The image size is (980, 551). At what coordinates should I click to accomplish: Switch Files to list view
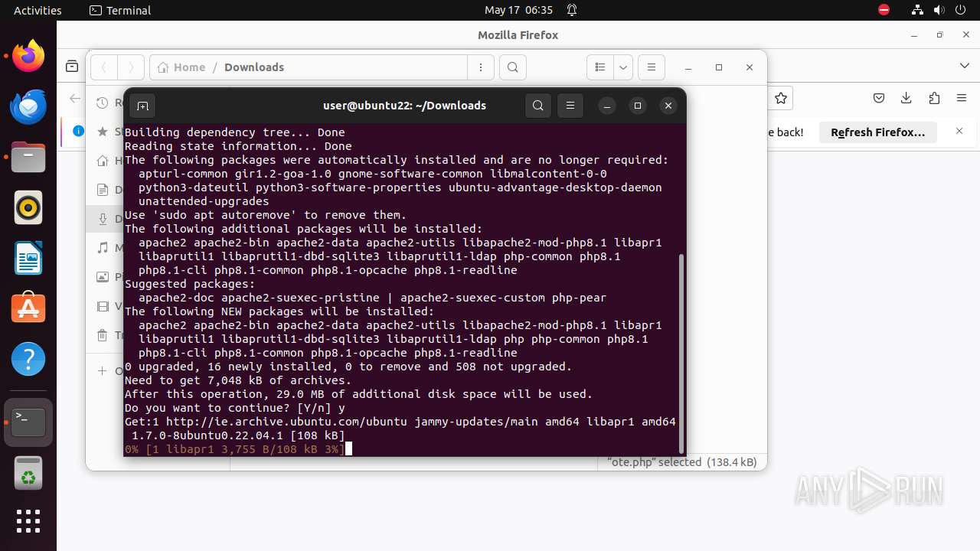(600, 67)
